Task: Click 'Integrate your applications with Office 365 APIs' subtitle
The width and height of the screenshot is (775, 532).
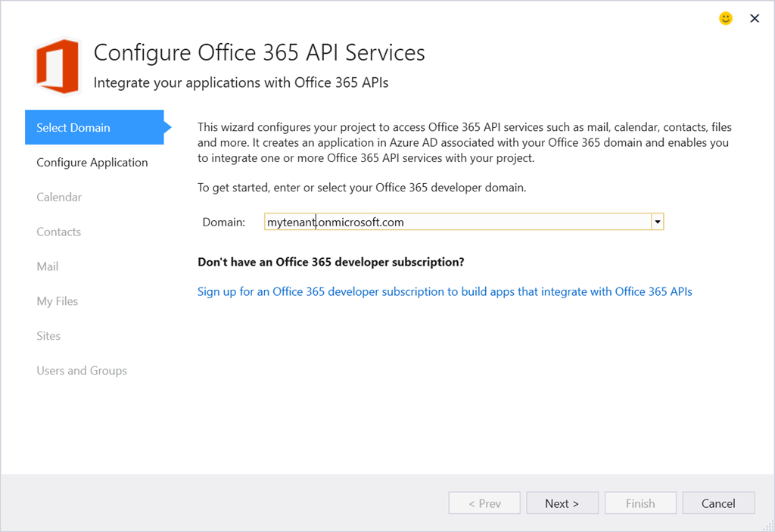Action: coord(241,82)
